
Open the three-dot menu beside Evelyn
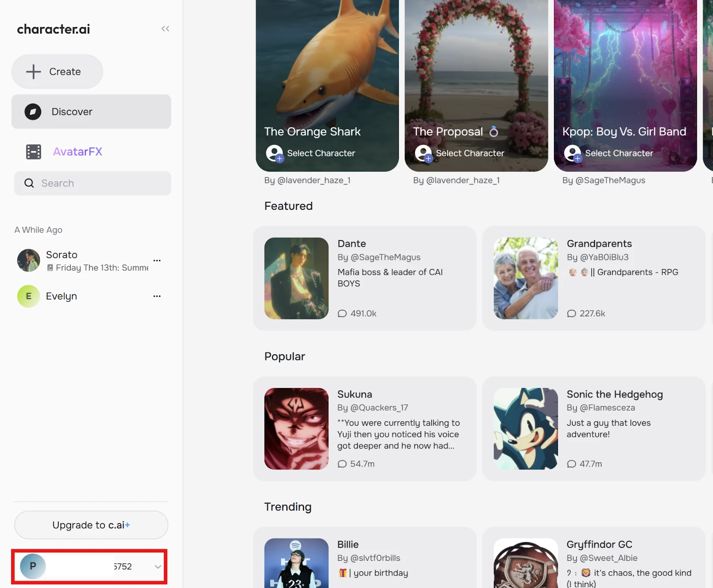tap(157, 296)
